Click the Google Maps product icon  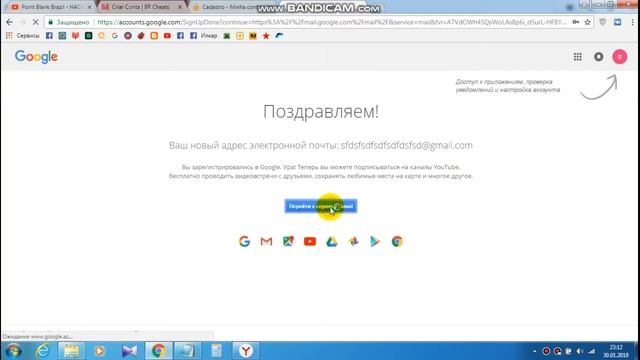coord(288,241)
